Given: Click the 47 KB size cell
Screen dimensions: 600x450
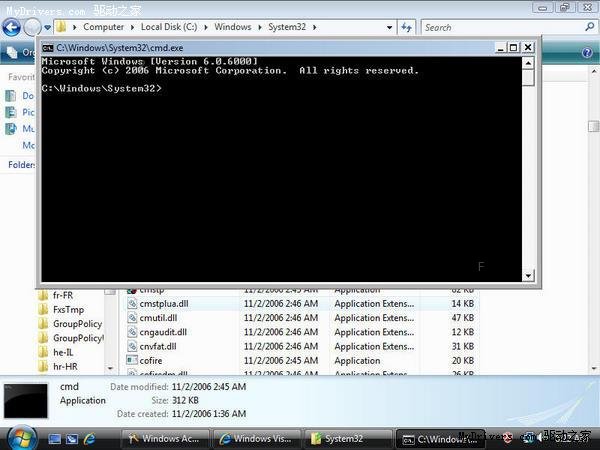Looking at the screenshot, I should pos(463,318).
